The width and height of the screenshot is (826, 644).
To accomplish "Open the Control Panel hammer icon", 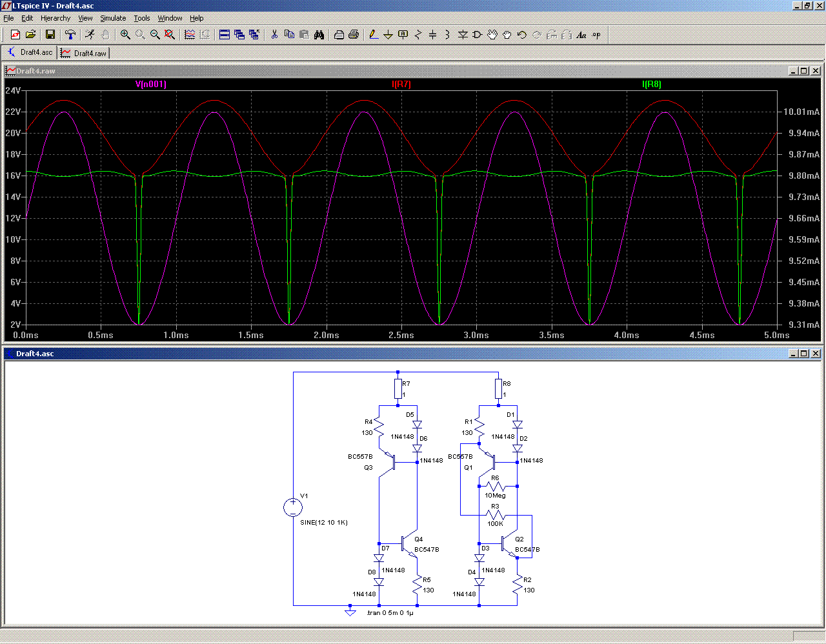I will [70, 35].
